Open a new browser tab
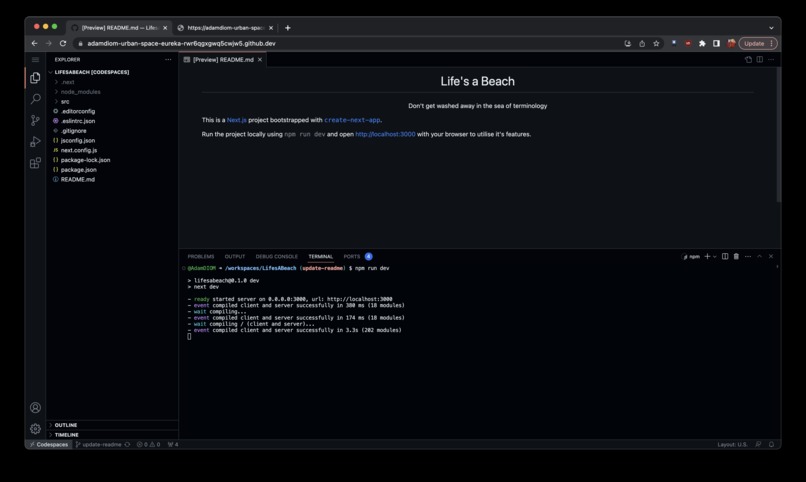The image size is (806, 482). [288, 28]
